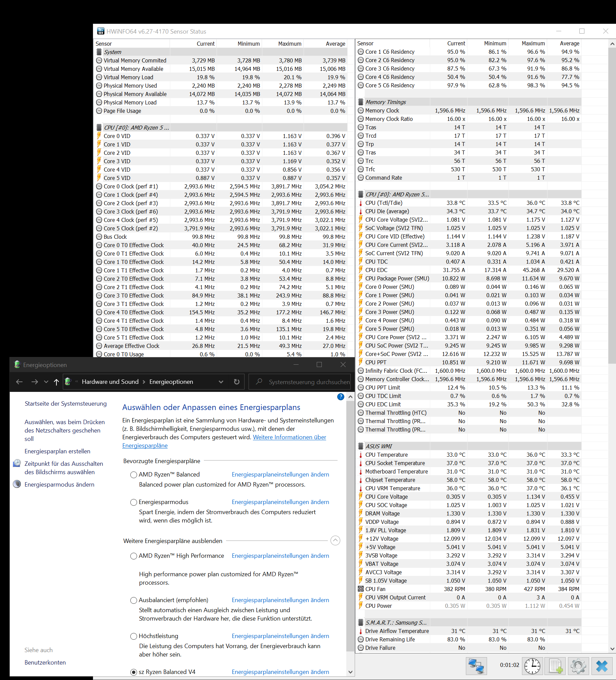Click the breadcrumb chevron after Hardware und Sound
The image size is (616, 680).
pos(144,382)
